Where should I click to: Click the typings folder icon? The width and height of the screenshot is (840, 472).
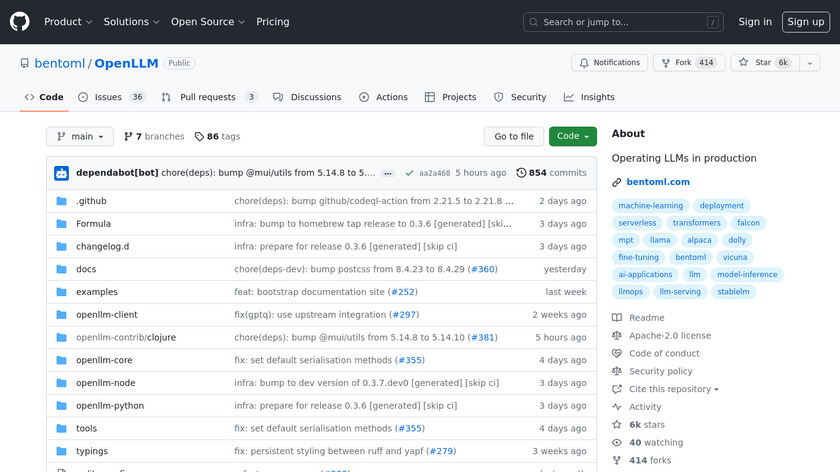tap(62, 451)
